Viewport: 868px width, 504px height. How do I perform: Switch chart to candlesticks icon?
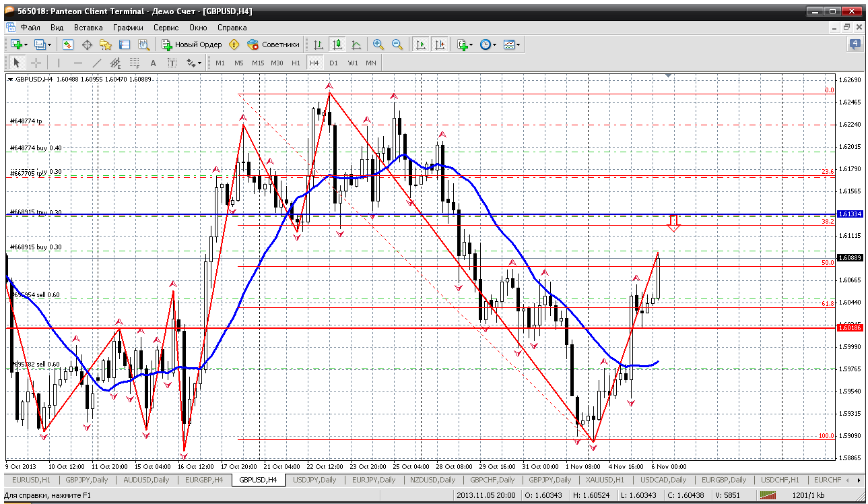[337, 44]
